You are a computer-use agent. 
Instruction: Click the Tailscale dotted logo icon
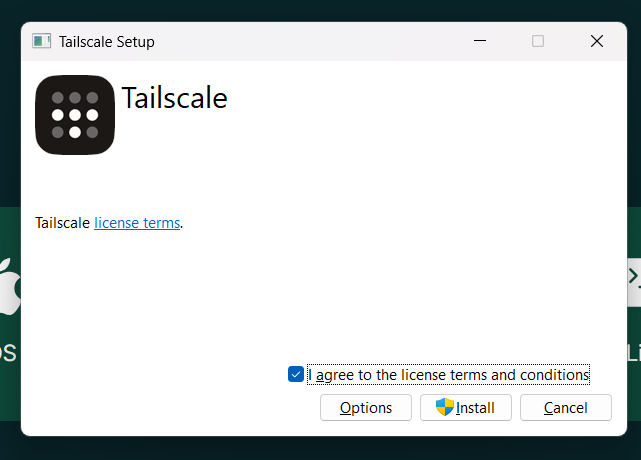pos(75,115)
